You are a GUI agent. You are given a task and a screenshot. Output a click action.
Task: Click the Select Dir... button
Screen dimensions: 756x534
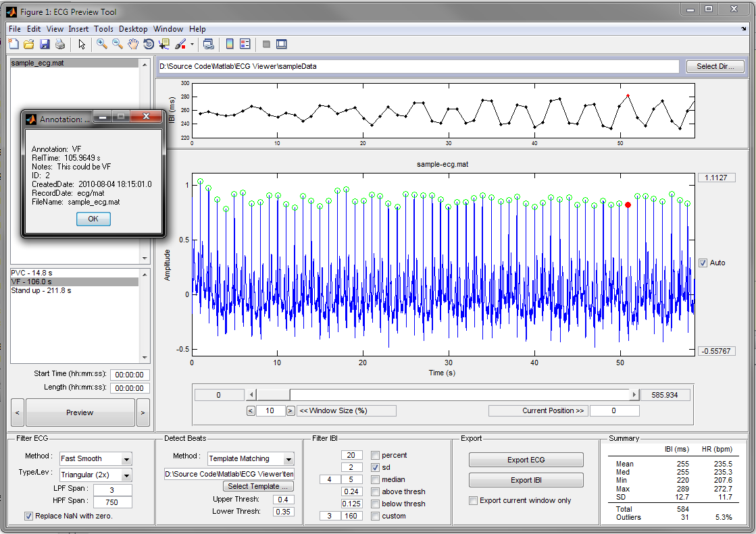coord(715,67)
